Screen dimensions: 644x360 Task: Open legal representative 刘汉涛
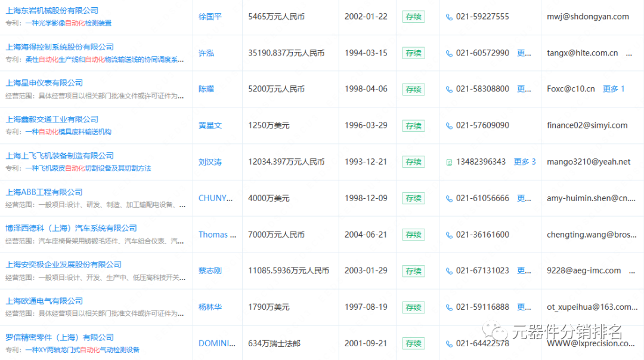pos(210,162)
